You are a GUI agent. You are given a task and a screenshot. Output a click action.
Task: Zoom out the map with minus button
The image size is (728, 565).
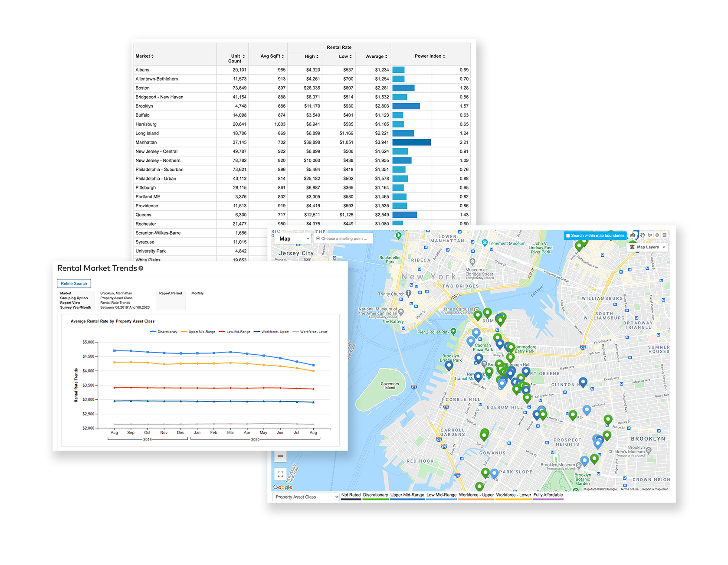(280, 456)
